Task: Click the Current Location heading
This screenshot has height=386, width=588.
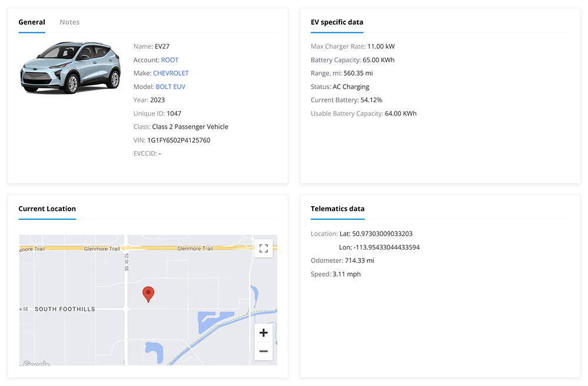Action: (47, 209)
